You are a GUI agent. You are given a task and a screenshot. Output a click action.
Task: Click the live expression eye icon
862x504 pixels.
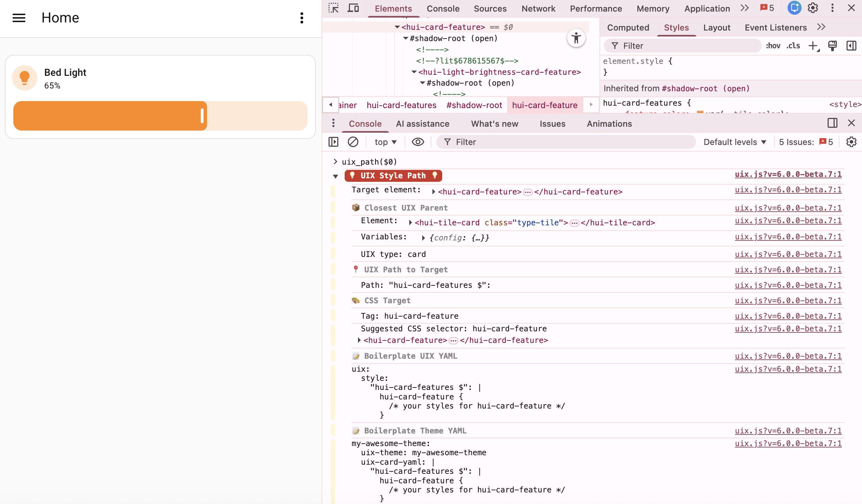tap(418, 142)
